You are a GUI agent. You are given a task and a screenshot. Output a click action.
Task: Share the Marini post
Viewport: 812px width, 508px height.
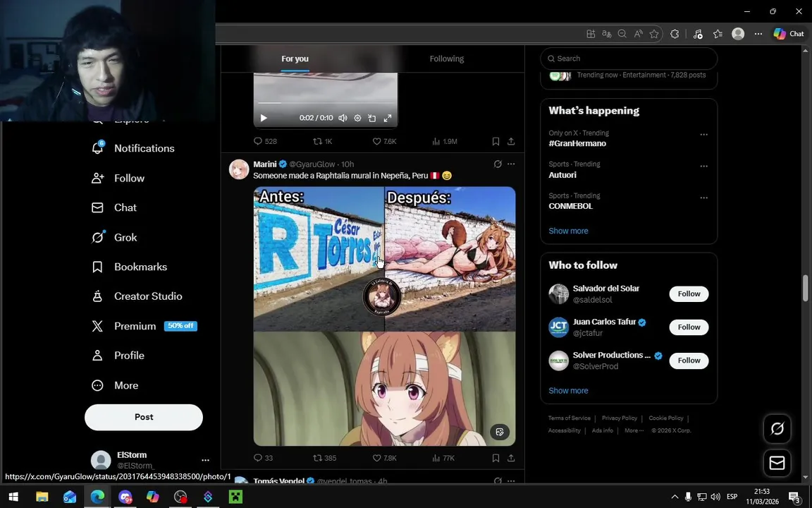pos(511,458)
